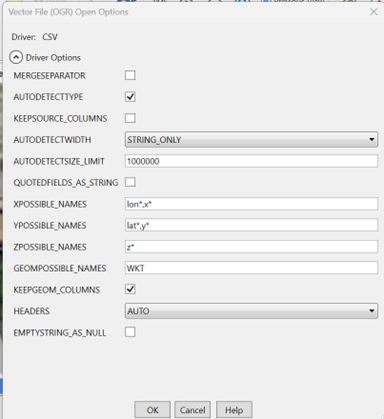Viewport: 384px width, 419px height.
Task: Select the 'Driver Options' section label
Action: pos(53,58)
